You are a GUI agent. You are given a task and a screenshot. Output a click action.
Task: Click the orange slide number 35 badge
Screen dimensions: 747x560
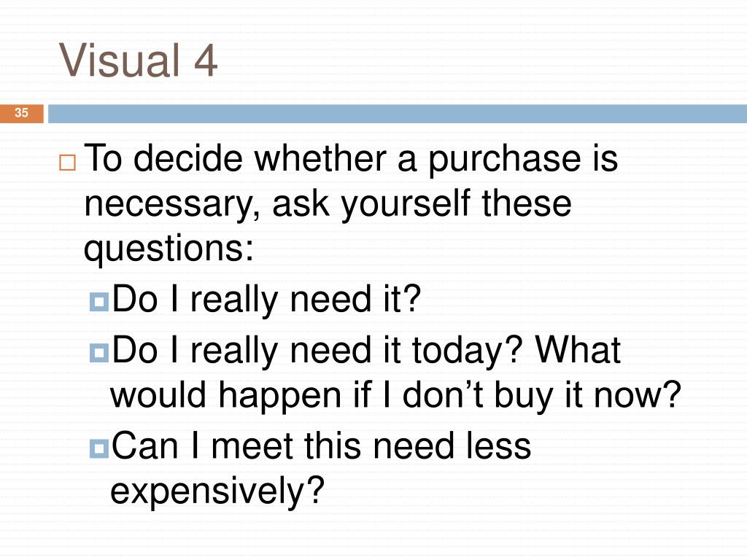21,114
